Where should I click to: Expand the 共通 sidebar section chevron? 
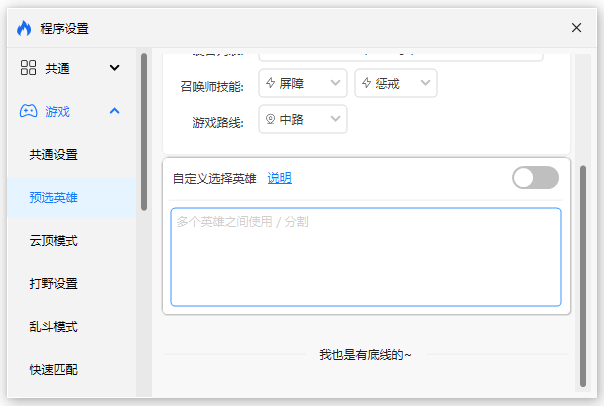(114, 68)
